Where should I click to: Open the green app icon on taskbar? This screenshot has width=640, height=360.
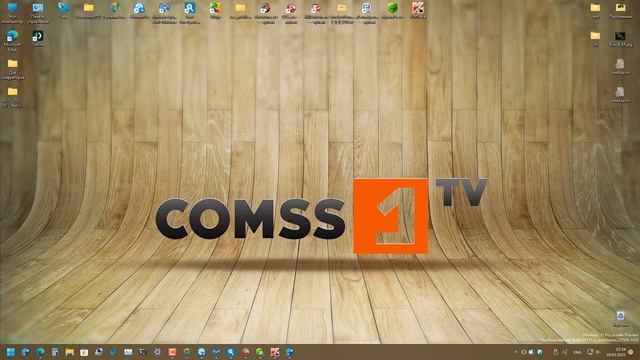260,352
